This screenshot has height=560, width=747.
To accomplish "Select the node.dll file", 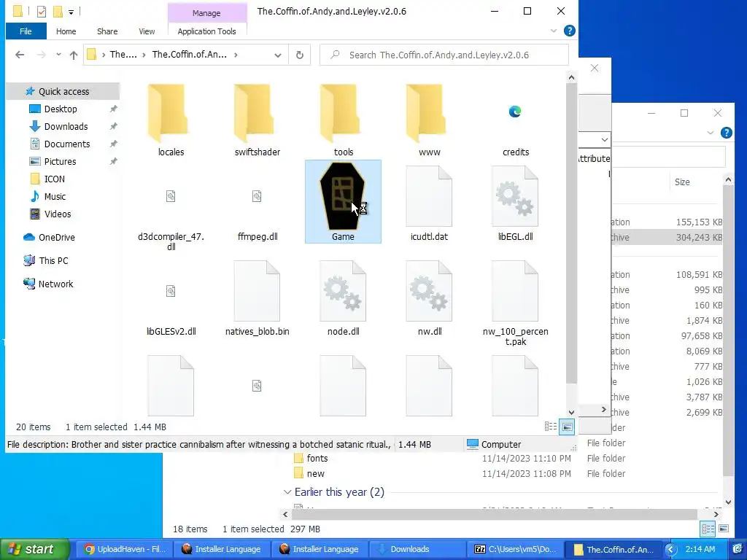I will tap(343, 299).
